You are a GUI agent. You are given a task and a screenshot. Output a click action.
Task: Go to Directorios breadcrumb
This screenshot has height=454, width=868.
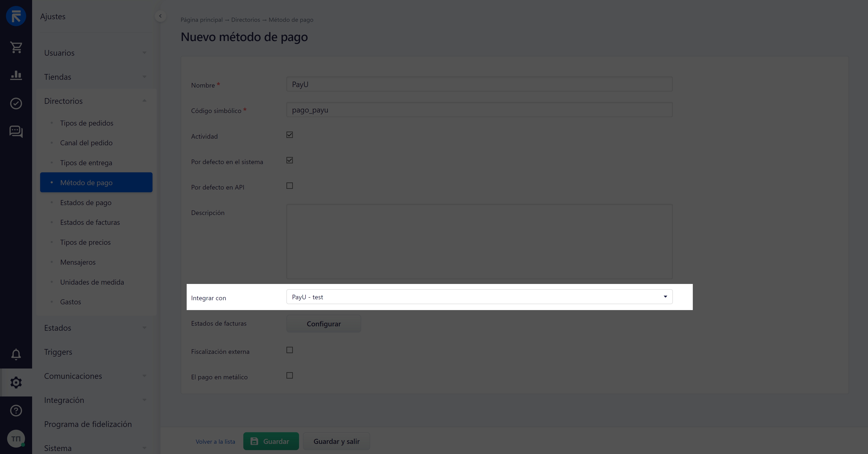click(x=246, y=19)
